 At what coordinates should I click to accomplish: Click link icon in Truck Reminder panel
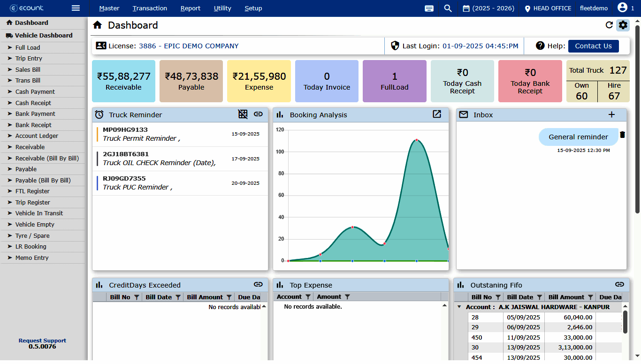point(258,114)
